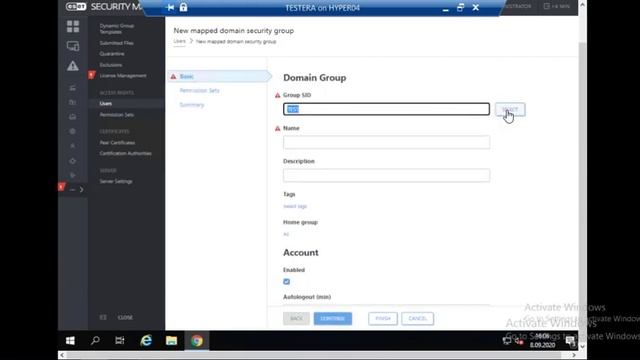Open Users in the Access Rights menu

106,104
